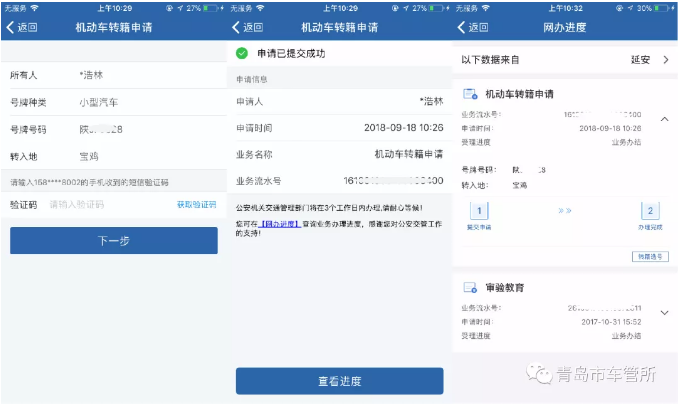Tap 返回 back arrow on left screen
Image resolution: width=678 pixels, height=407 pixels.
(x=22, y=27)
